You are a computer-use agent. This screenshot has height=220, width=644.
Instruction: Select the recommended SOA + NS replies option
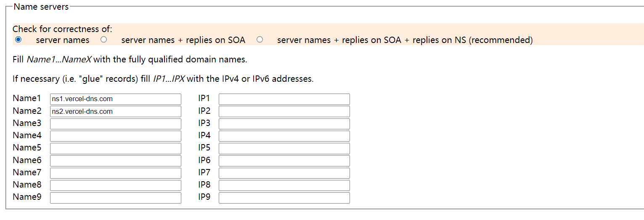(260, 40)
